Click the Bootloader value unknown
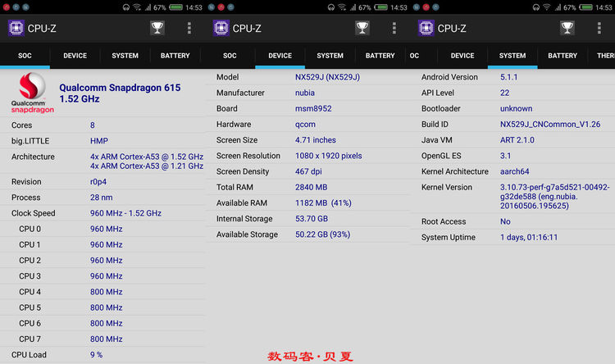Viewport: 615px width, 364px height. tap(516, 109)
